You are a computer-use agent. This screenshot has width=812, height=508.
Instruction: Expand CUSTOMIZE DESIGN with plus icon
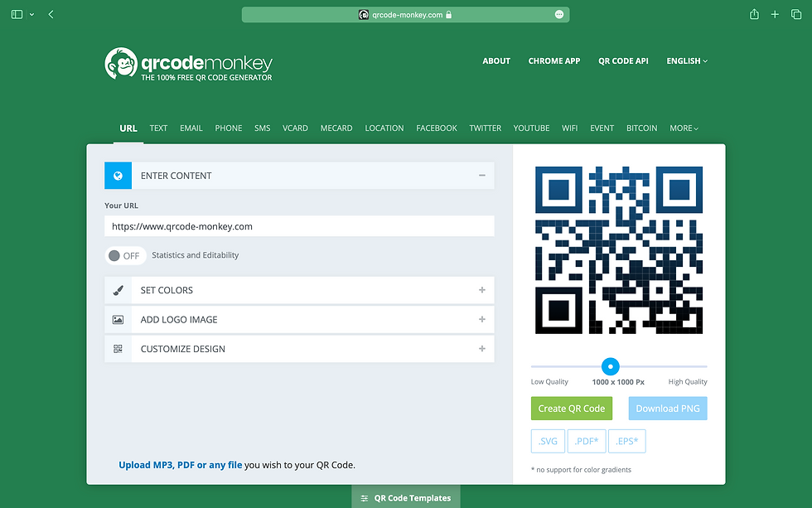[x=482, y=349]
